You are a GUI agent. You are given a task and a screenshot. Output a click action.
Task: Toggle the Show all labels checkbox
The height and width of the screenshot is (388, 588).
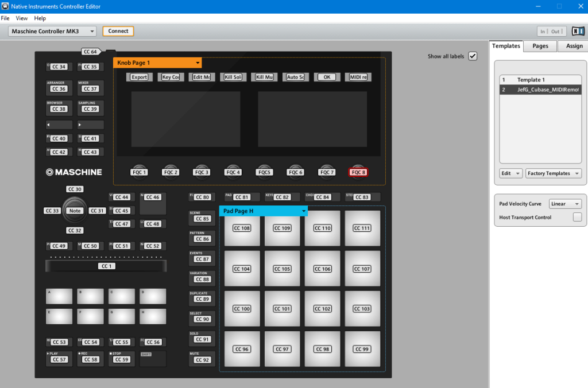coord(473,56)
